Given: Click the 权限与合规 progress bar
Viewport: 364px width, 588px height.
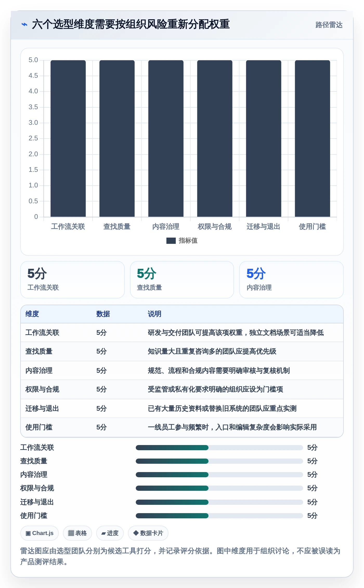Looking at the screenshot, I should 219,488.
